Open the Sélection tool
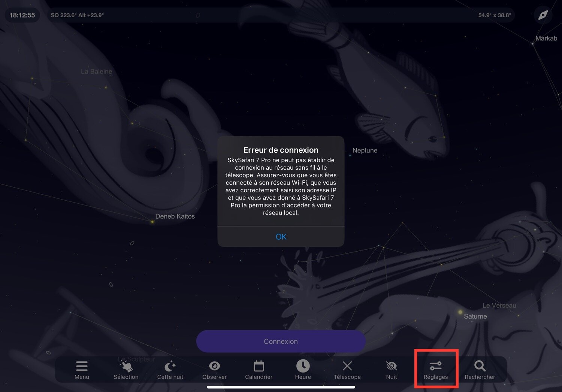The width and height of the screenshot is (562, 392). coord(126,370)
